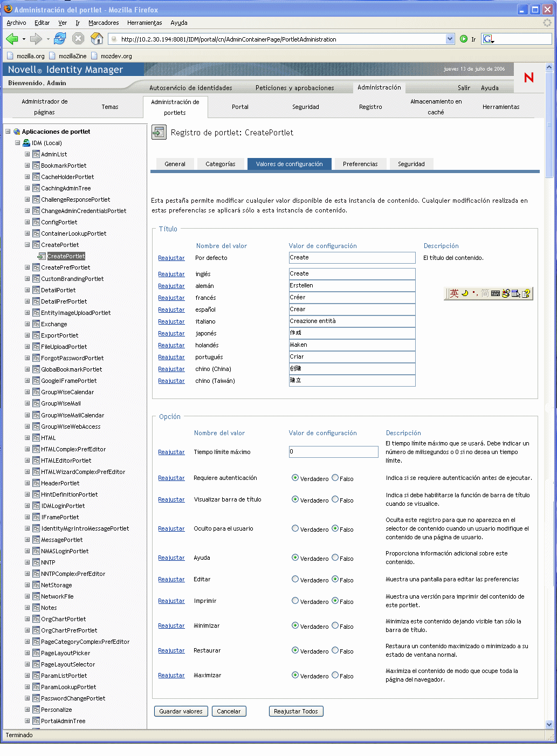The width and height of the screenshot is (557, 756).
Task: Click the IME help icon in language bar
Action: [526, 293]
